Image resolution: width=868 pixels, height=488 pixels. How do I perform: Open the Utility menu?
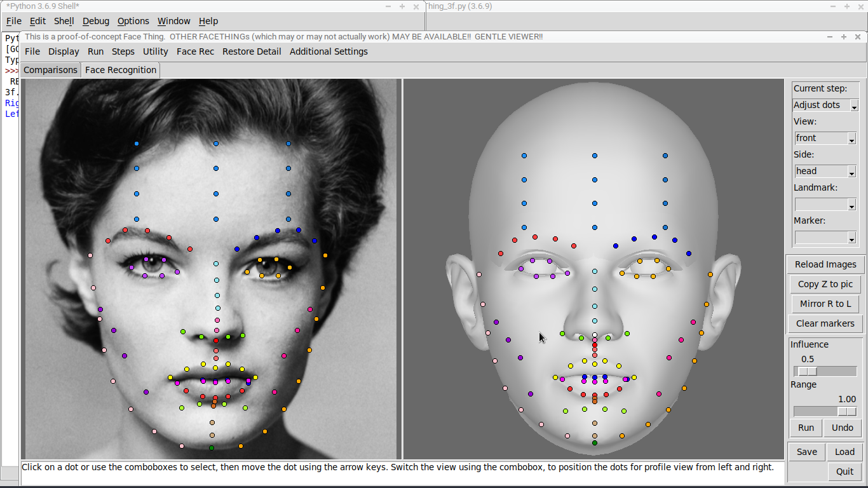coord(156,51)
